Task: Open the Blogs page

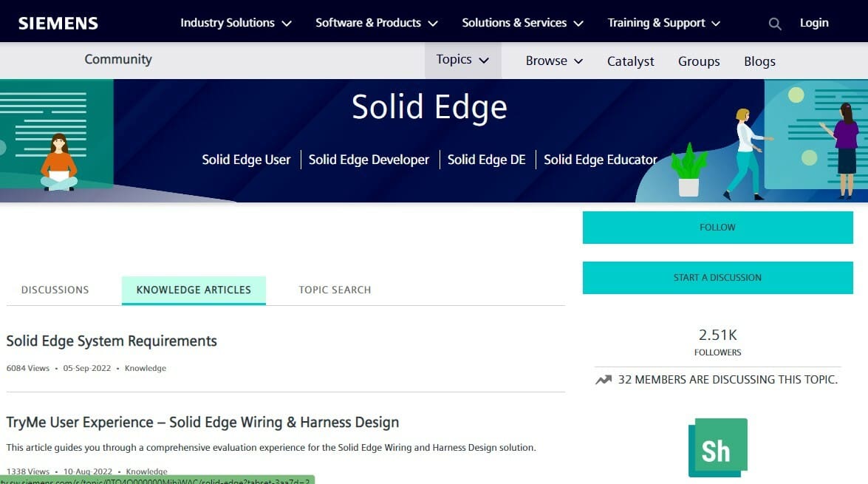Action: pyautogui.click(x=759, y=61)
